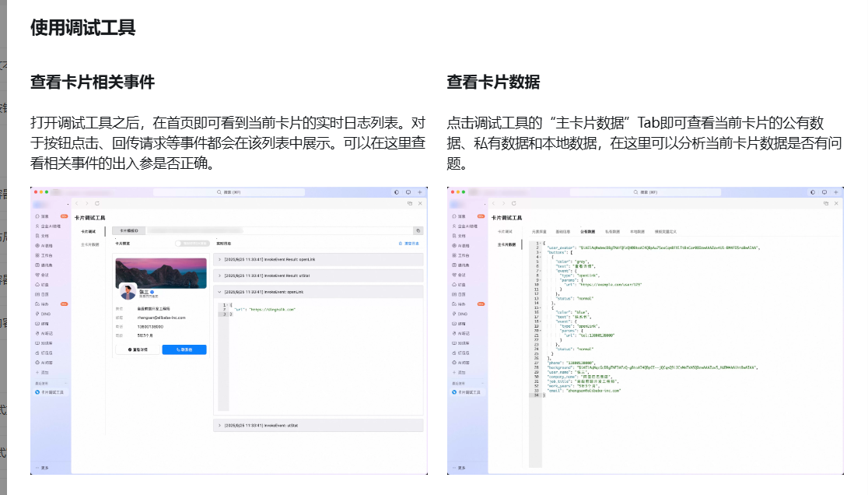The height and width of the screenshot is (495, 868).
Task: Open the card data screenshot thumbnail
Action: pos(646,331)
